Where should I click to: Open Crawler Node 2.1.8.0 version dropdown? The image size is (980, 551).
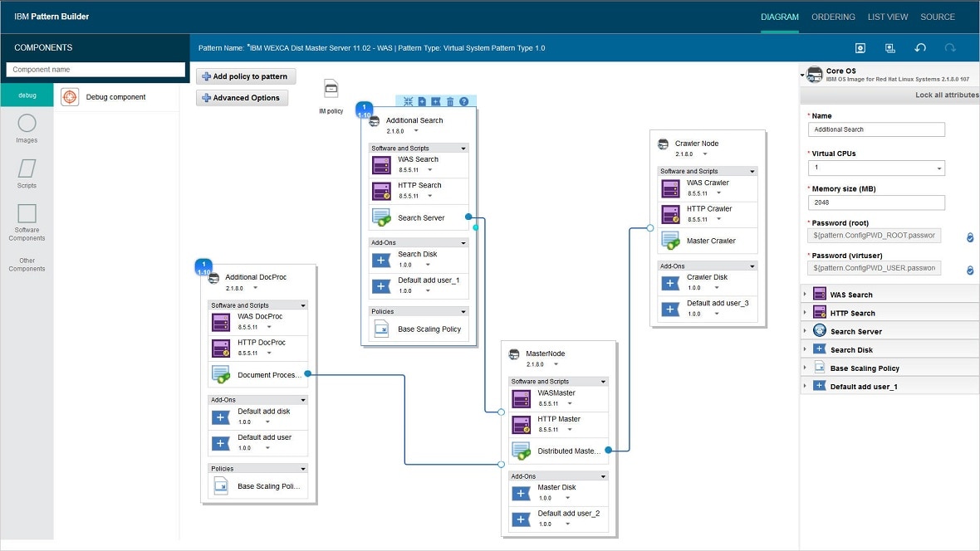705,154
